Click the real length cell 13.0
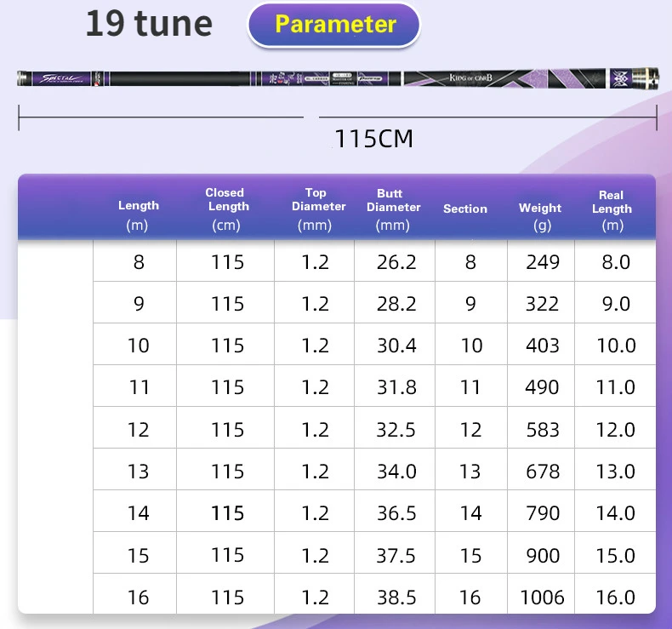Screen dimensions: 672x629 click(x=615, y=472)
